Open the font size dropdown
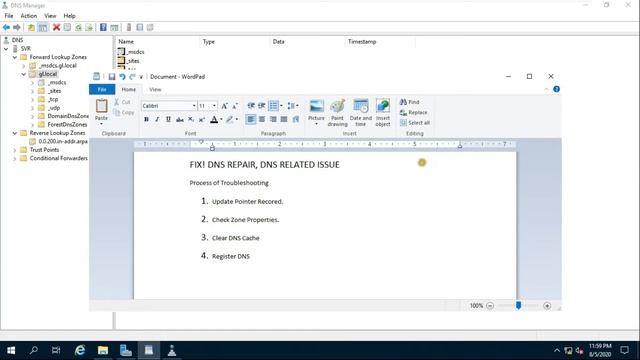The height and width of the screenshot is (360, 640). (214, 106)
